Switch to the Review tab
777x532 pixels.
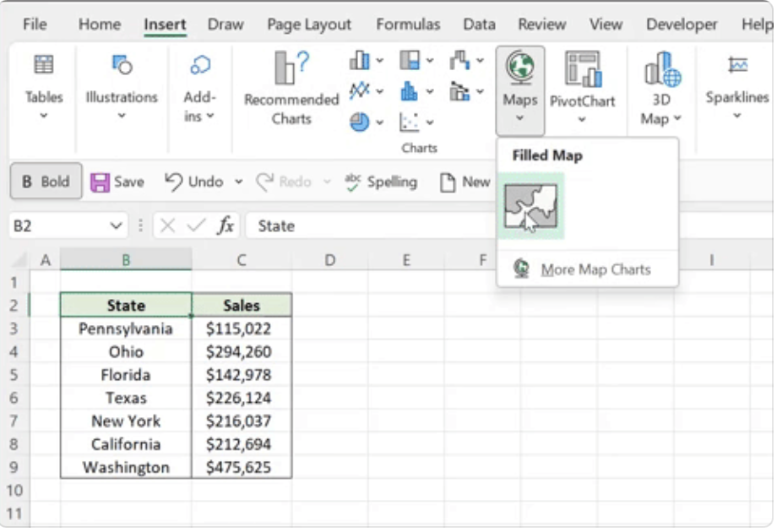(x=541, y=24)
